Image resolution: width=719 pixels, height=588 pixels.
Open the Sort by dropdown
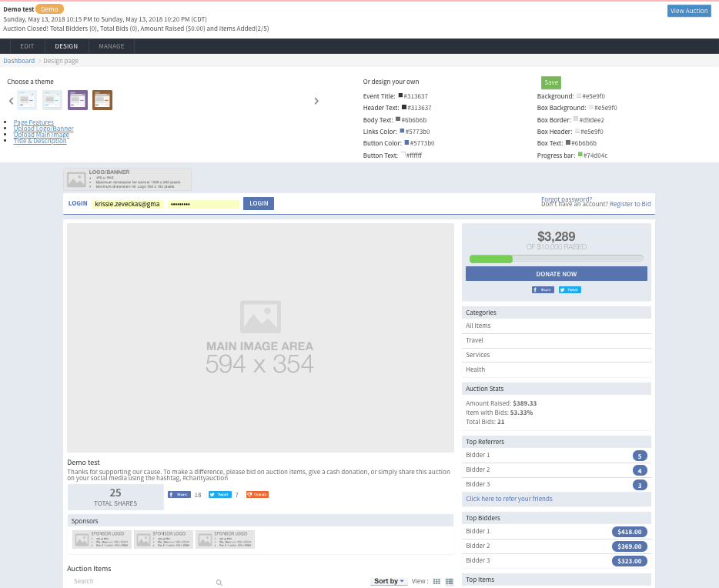389,581
